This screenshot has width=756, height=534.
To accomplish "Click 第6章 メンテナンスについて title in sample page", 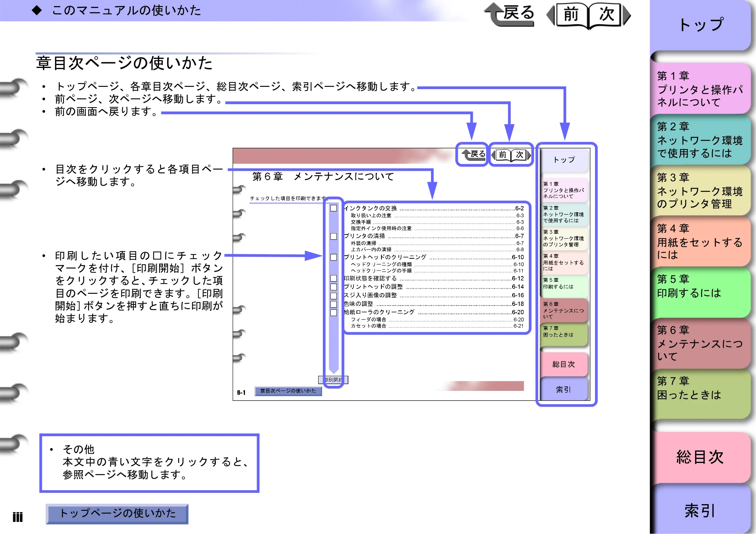I will click(x=323, y=176).
